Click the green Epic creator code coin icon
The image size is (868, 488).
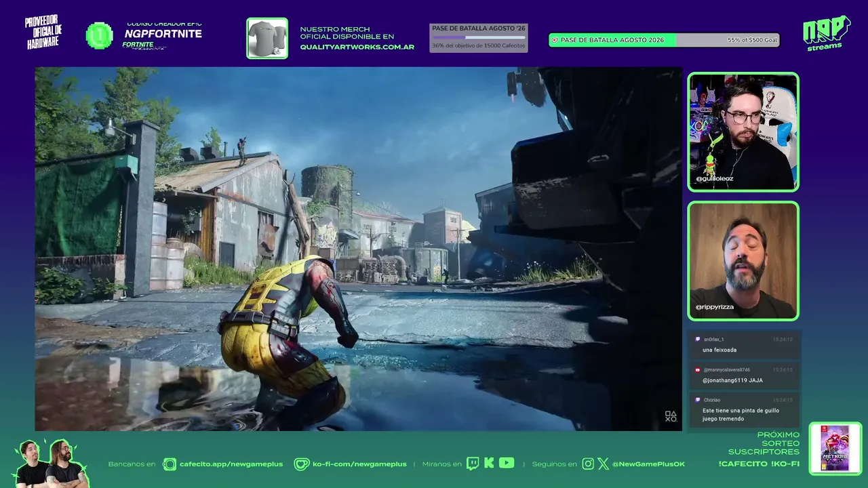(100, 35)
